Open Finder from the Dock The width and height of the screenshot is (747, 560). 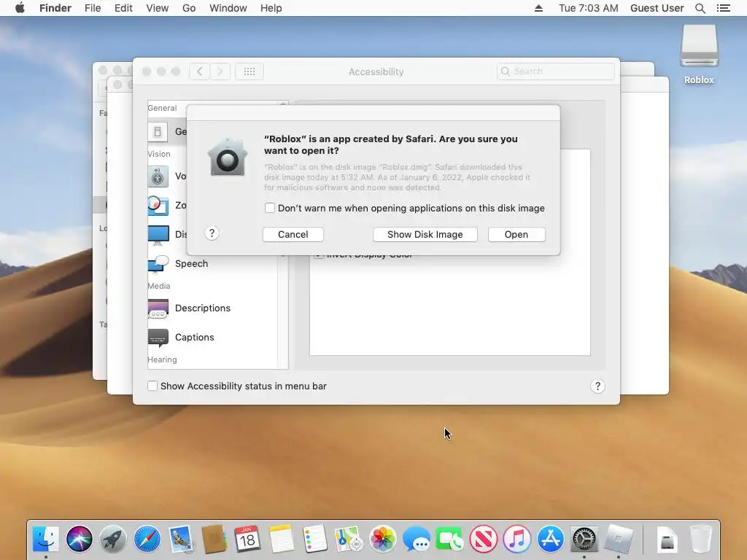[x=46, y=540]
